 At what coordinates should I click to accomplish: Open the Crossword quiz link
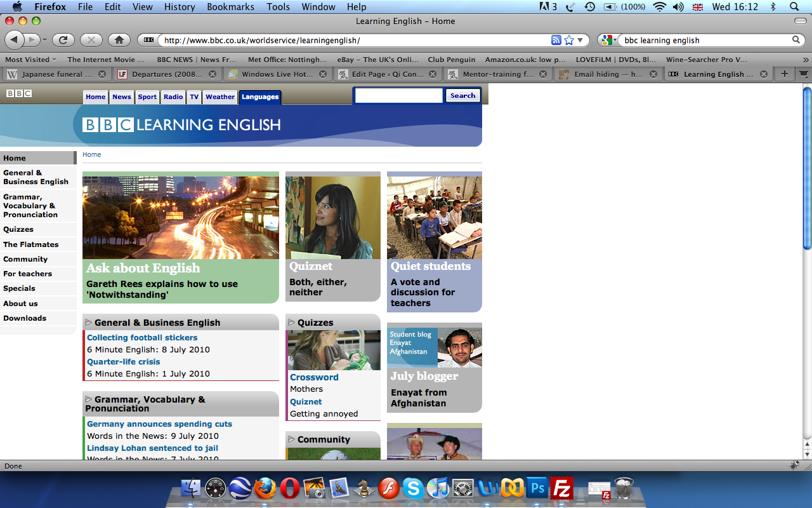[314, 377]
